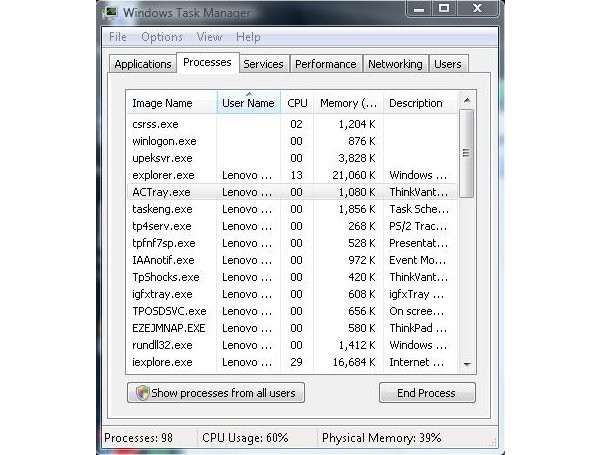Close the Windows Task Manager window
The height and width of the screenshot is (455, 600).
pos(477,8)
